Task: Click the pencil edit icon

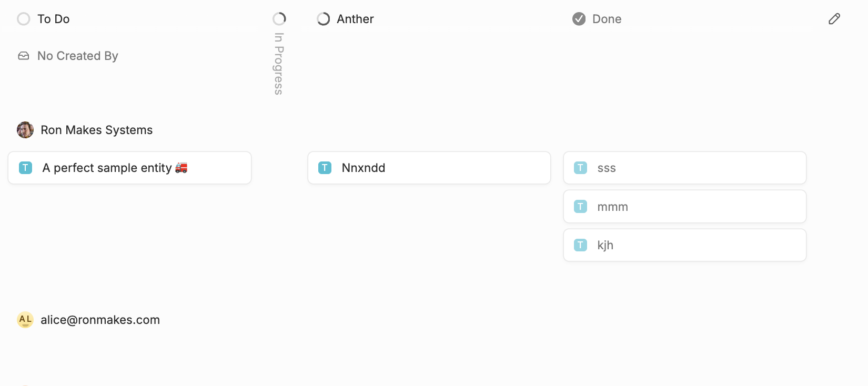Action: (834, 19)
